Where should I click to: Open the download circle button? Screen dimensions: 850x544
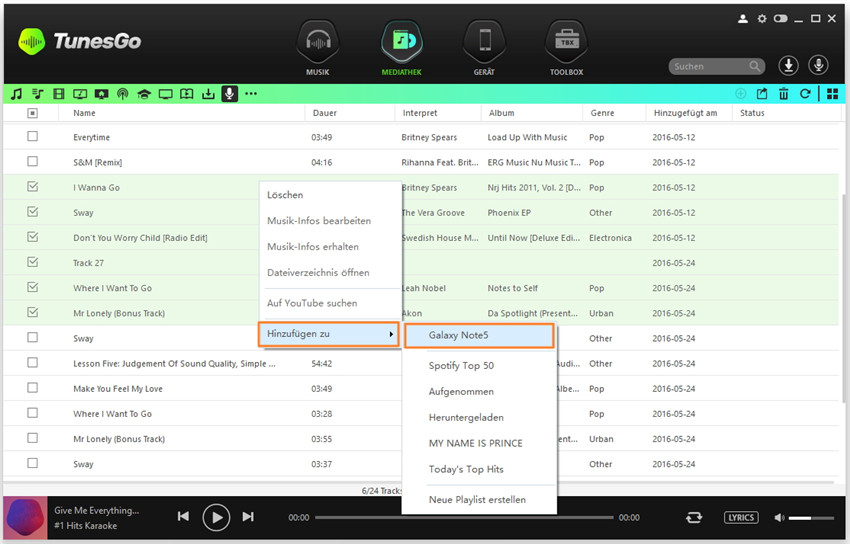789,66
